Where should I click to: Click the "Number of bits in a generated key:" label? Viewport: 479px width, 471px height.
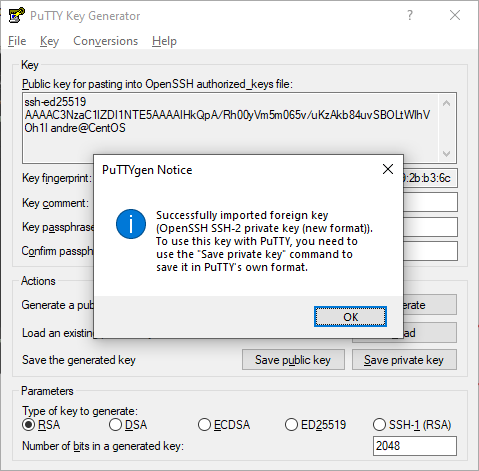(103, 446)
